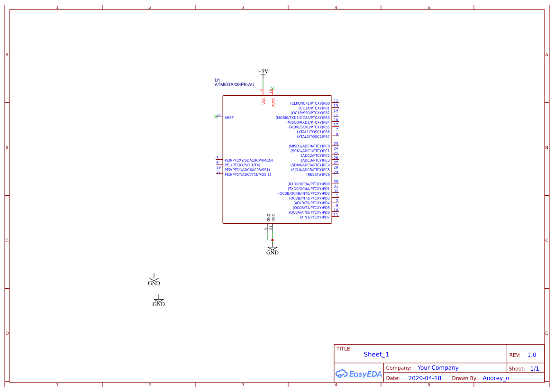Select the PE1(PTCXY/SCL1/T4) pin label
Viewport: 554px width, 392px height.
point(242,165)
